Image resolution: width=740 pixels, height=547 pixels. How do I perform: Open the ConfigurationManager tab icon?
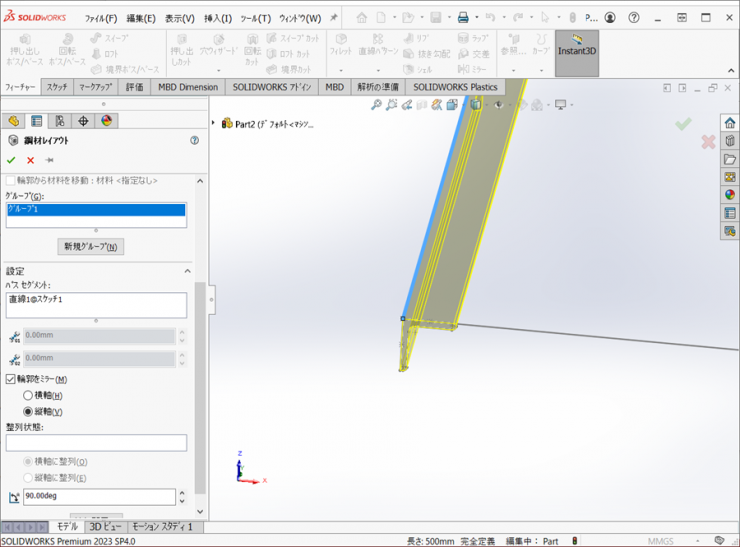(x=60, y=121)
